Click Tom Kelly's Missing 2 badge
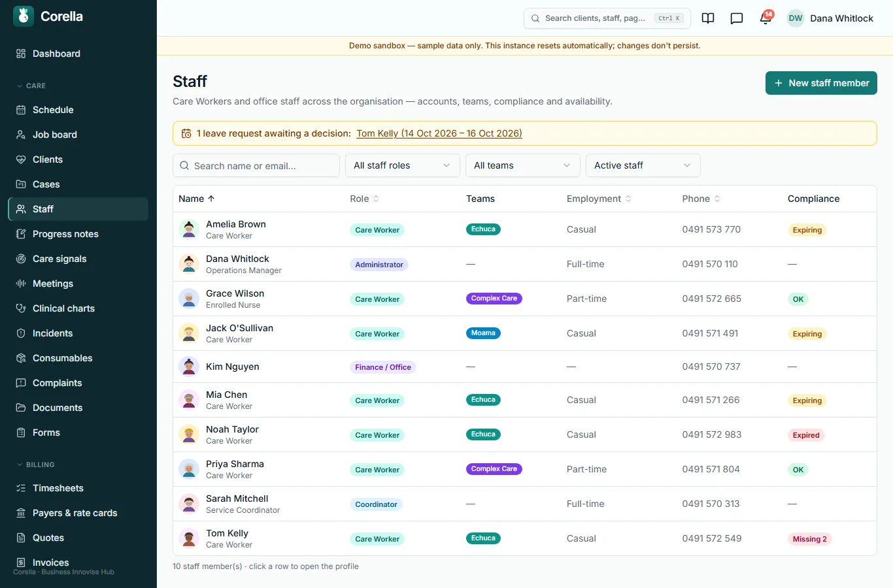Screen dimensions: 893x588 tap(809, 539)
